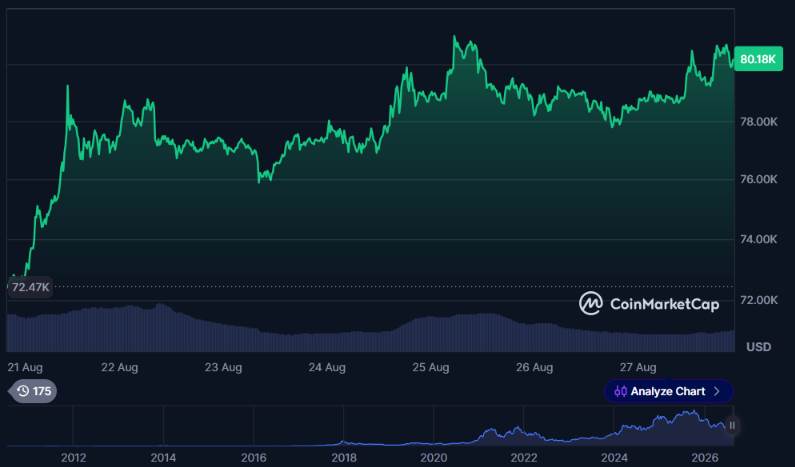This screenshot has height=467, width=795.
Task: Open the 175 history events badge
Action: [x=32, y=391]
